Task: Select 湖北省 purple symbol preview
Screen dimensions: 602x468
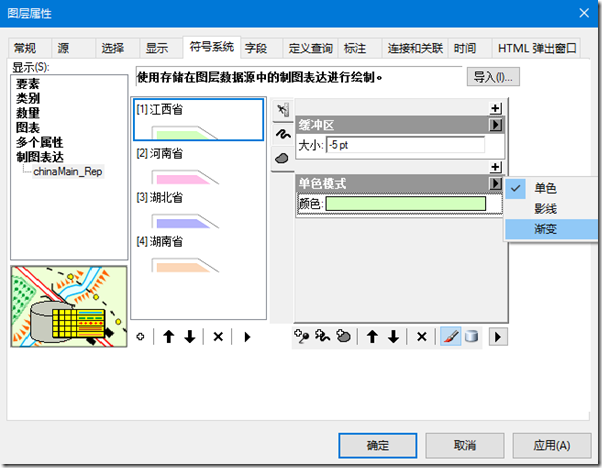Action: 185,222
